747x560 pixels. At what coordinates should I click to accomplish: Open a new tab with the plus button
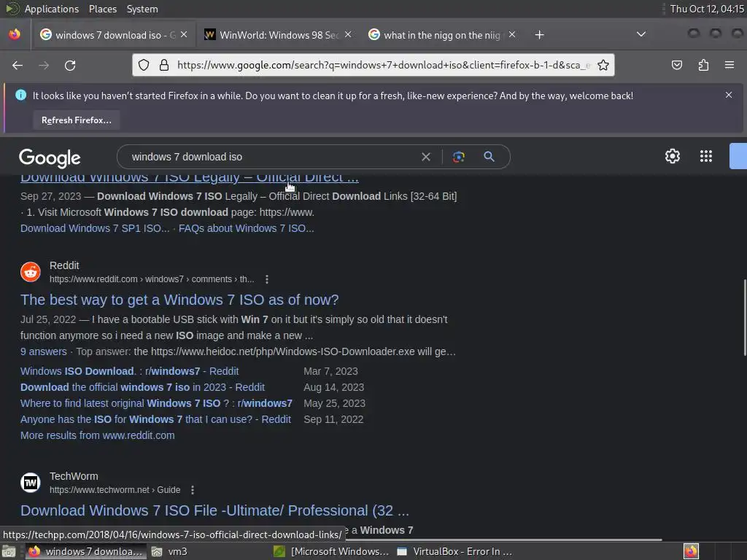click(x=539, y=35)
